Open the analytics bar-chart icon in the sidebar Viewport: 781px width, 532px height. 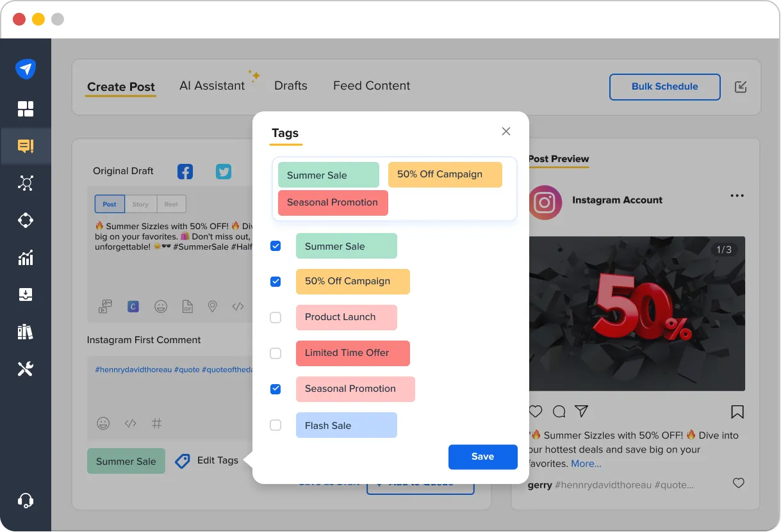point(26,257)
